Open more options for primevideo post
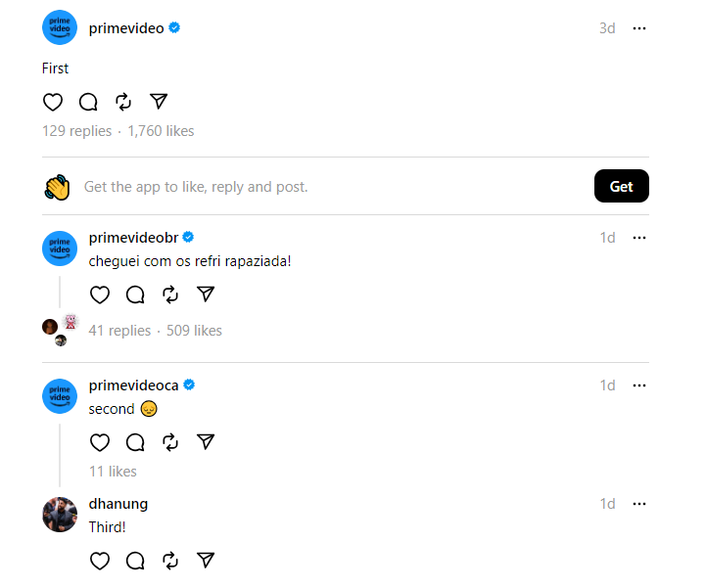 point(639,28)
